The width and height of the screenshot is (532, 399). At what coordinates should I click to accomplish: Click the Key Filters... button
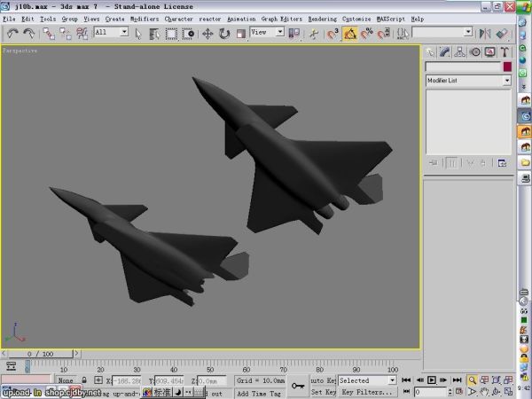click(x=367, y=392)
